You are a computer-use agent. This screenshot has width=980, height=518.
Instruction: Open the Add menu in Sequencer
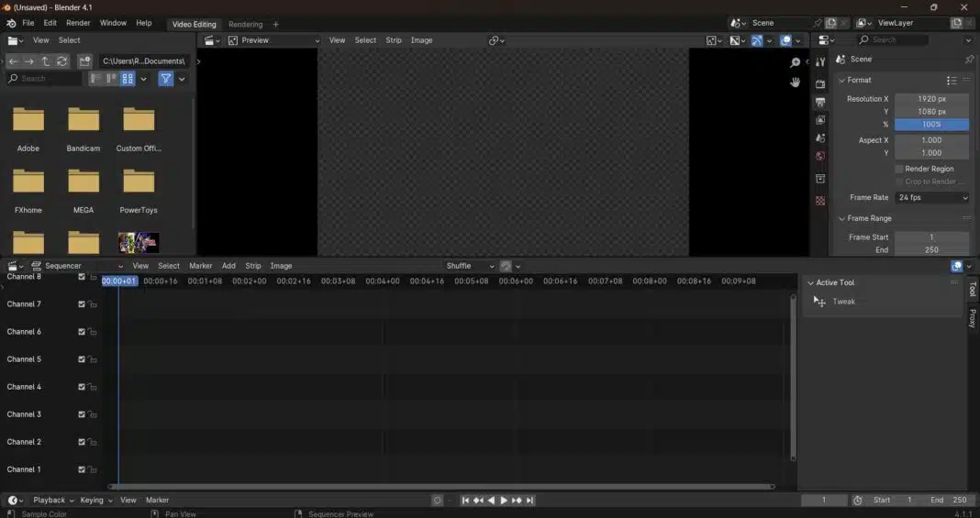pyautogui.click(x=228, y=266)
